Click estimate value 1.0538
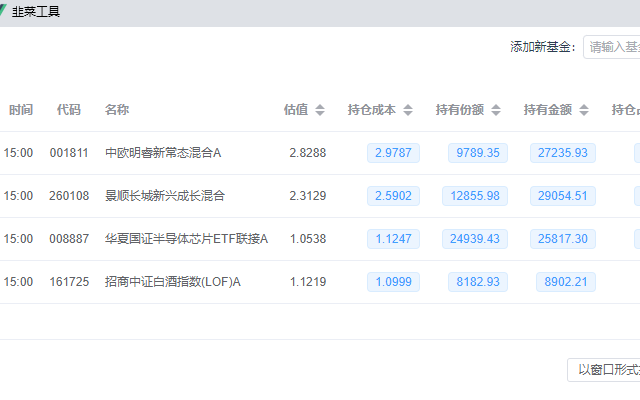640x400 pixels. tap(308, 239)
